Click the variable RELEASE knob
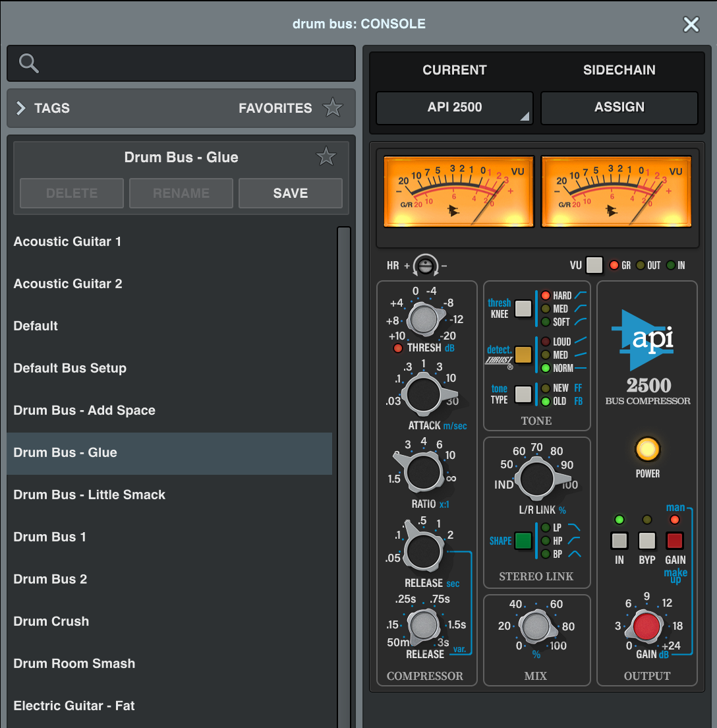 [423, 626]
